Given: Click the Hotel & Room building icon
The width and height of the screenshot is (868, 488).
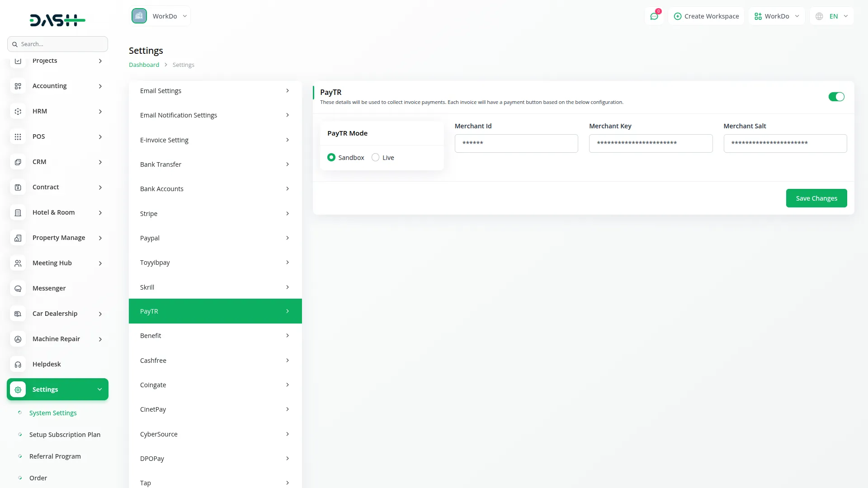Looking at the screenshot, I should point(18,212).
